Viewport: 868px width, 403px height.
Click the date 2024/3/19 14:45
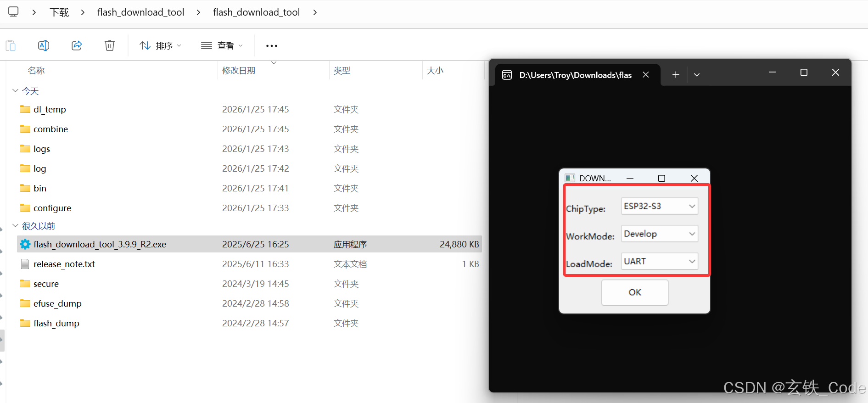click(256, 284)
